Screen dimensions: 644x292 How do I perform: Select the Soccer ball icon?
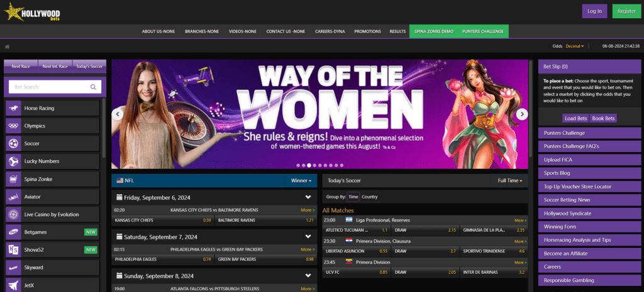[x=14, y=144]
